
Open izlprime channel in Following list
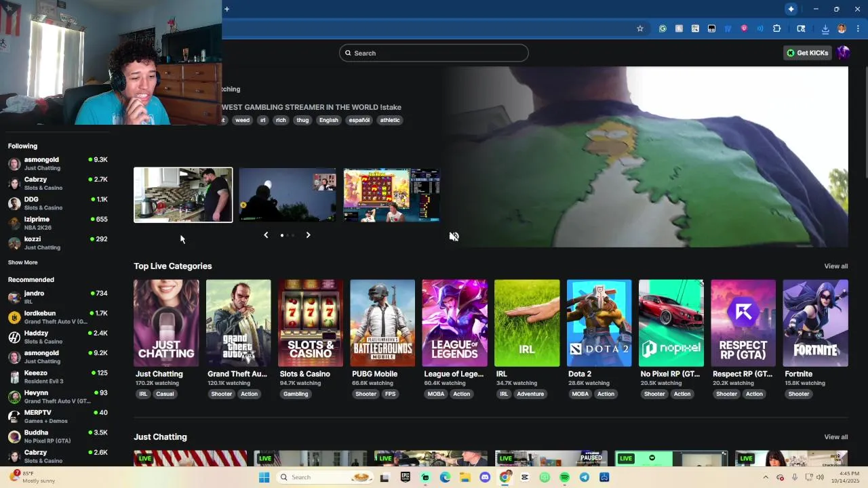pos(58,223)
